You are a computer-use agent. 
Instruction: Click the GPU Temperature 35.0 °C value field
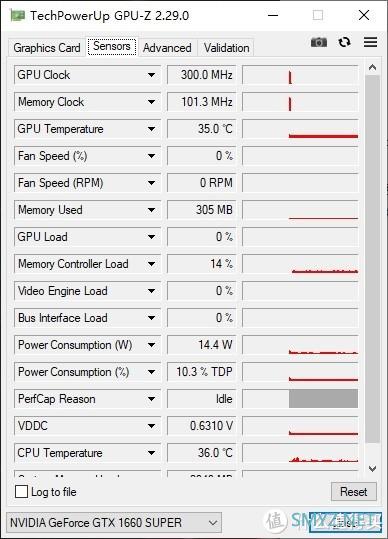tap(202, 129)
